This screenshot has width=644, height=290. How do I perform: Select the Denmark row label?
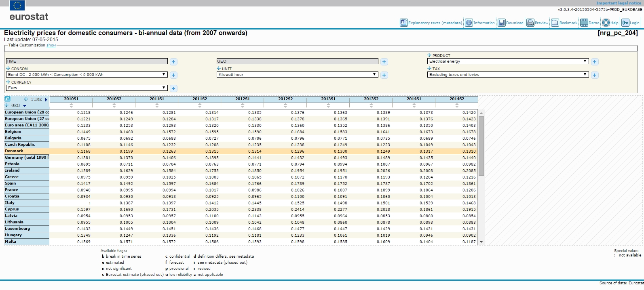coord(27,151)
